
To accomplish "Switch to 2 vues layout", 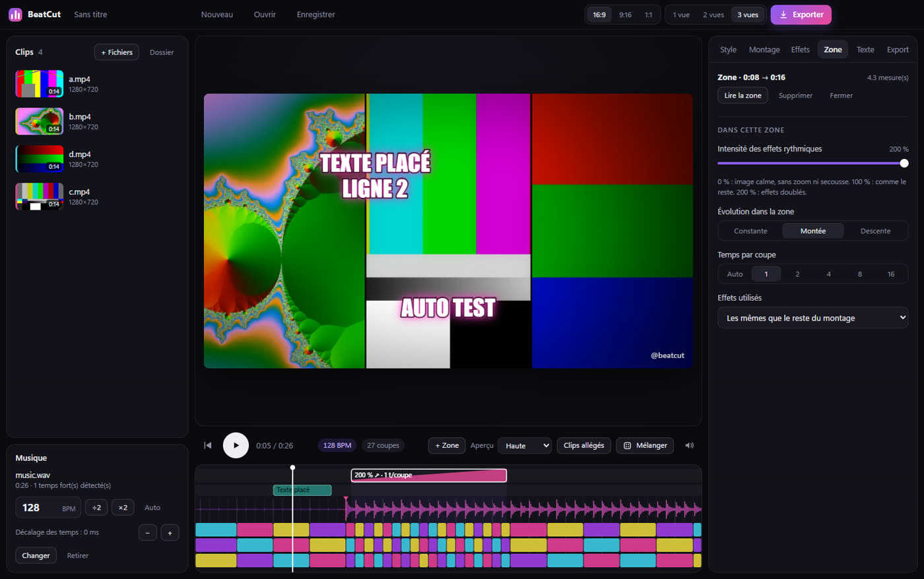I will (x=713, y=15).
